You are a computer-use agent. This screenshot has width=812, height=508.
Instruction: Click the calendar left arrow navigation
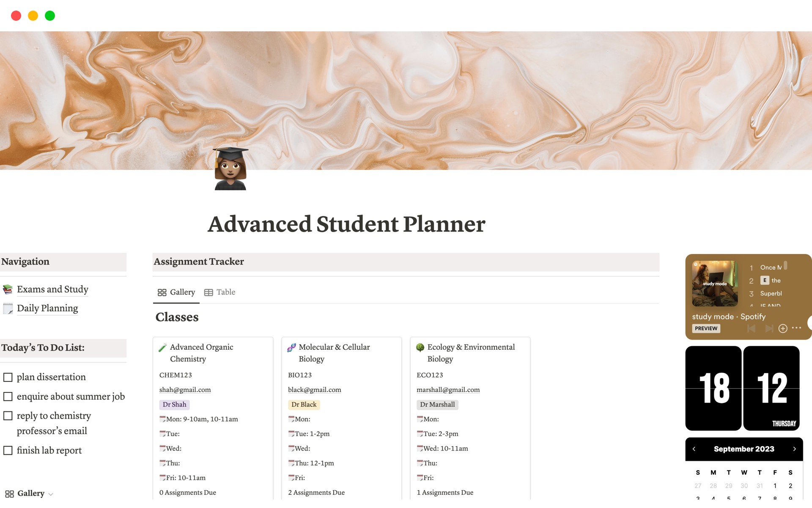694,449
